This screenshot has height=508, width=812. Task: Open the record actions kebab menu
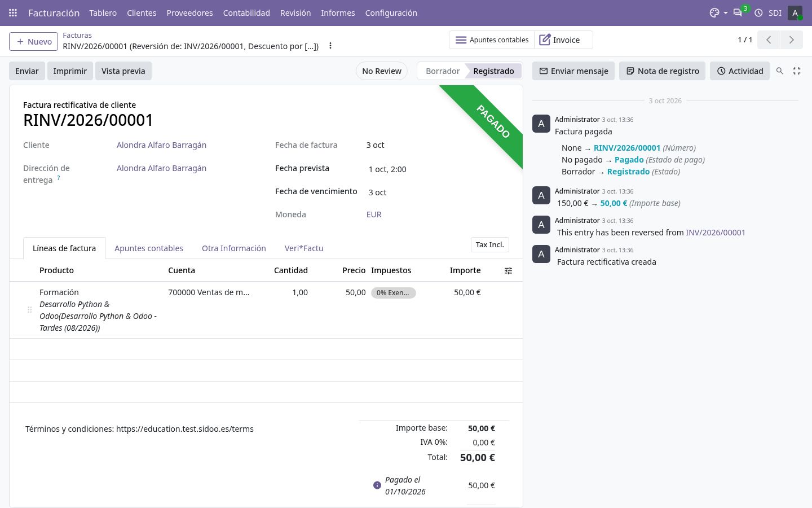coord(330,46)
